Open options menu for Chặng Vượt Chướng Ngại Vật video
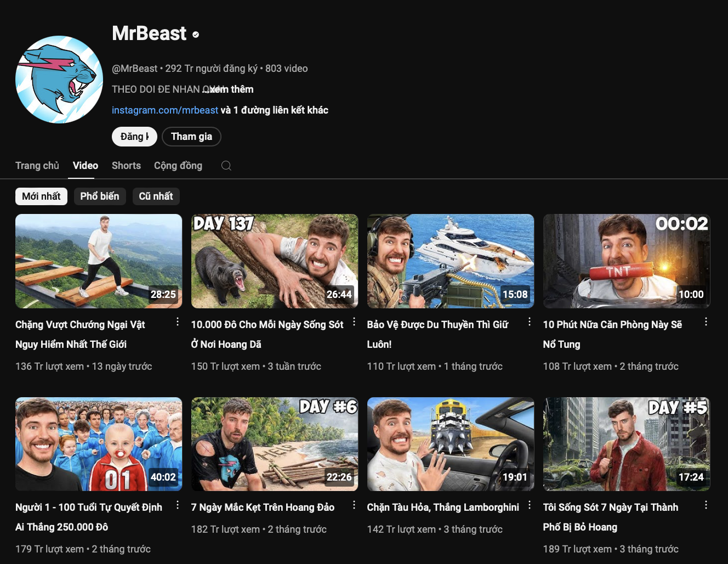The height and width of the screenshot is (564, 728). (178, 322)
